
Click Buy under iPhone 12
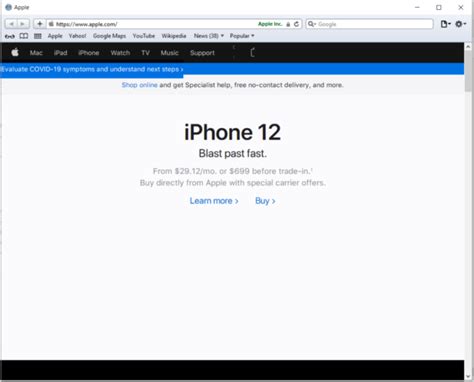265,201
